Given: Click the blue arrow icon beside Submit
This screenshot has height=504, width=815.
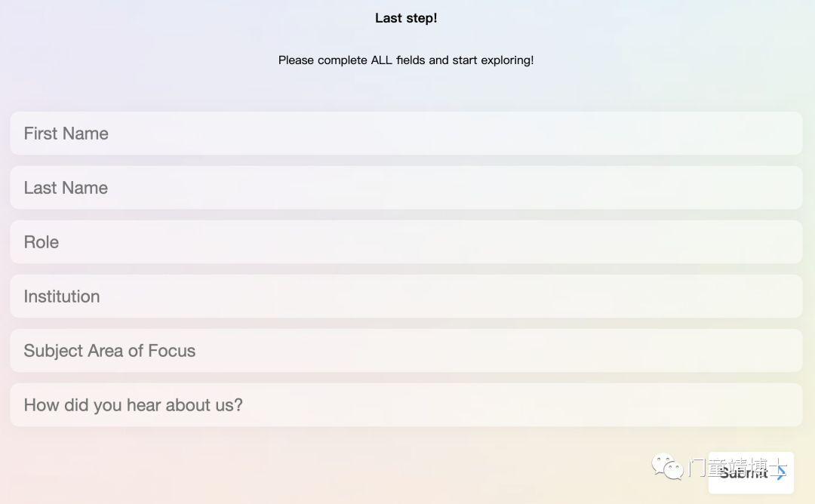Looking at the screenshot, I should click(x=780, y=473).
